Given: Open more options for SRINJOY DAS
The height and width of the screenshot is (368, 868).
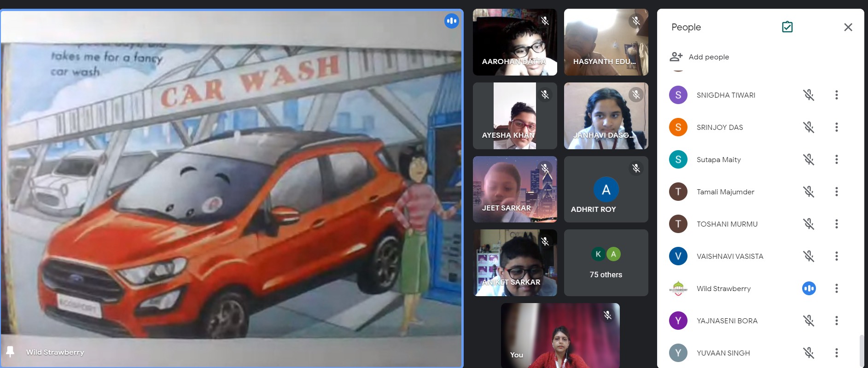Looking at the screenshot, I should (837, 127).
